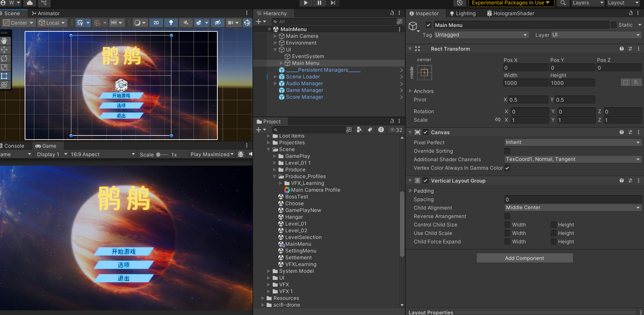Screen dimensions: 644x315
Task: Toggle the Override Sorting checkbox
Action: coord(507,151)
